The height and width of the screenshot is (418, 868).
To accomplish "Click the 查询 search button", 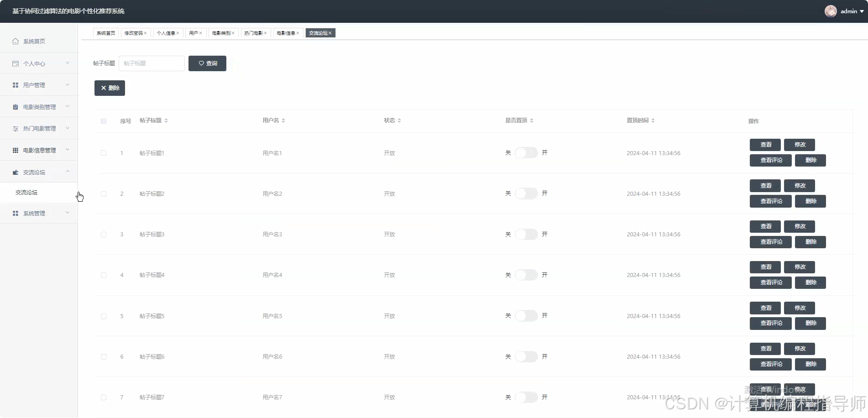I will (x=207, y=63).
